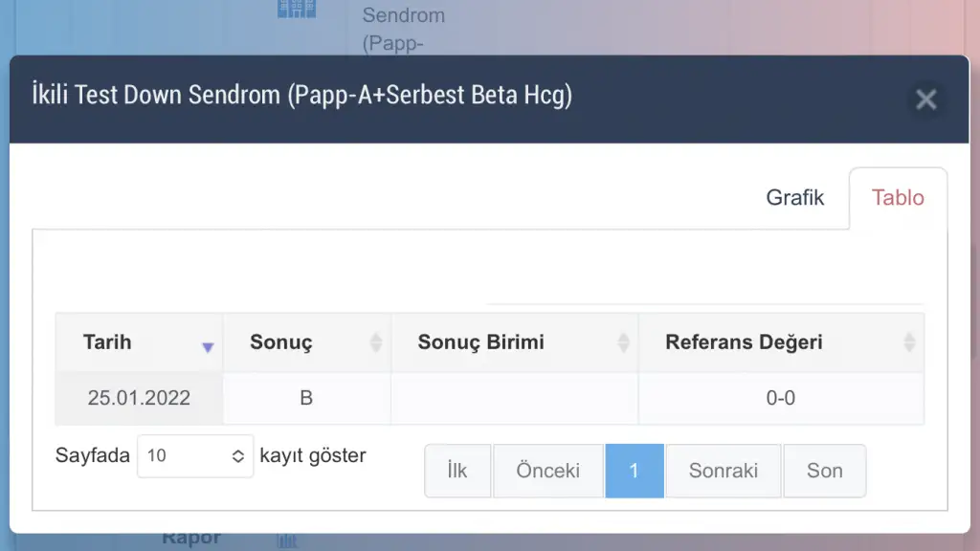Click the empty Sonuç Birimi cell

(514, 399)
